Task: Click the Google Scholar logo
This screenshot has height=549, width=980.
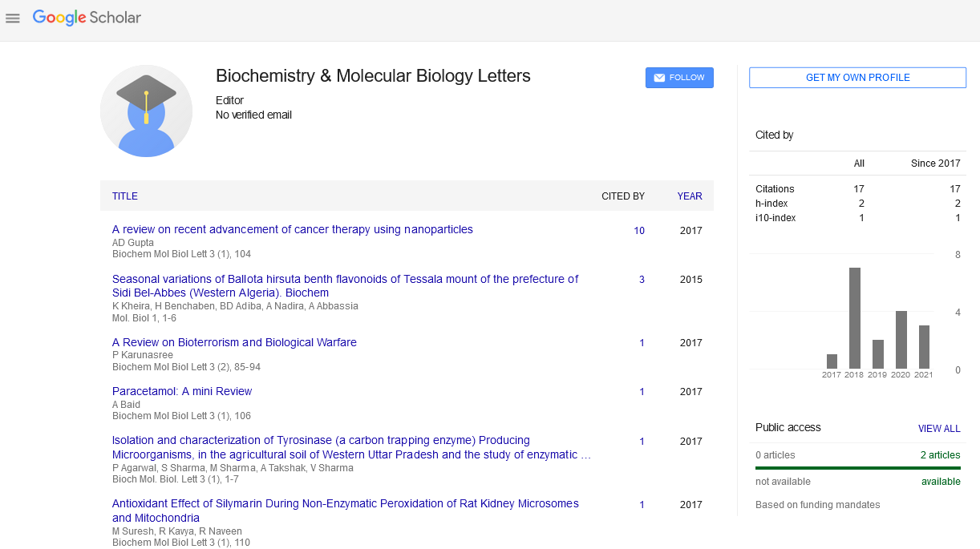Action: pyautogui.click(x=87, y=17)
